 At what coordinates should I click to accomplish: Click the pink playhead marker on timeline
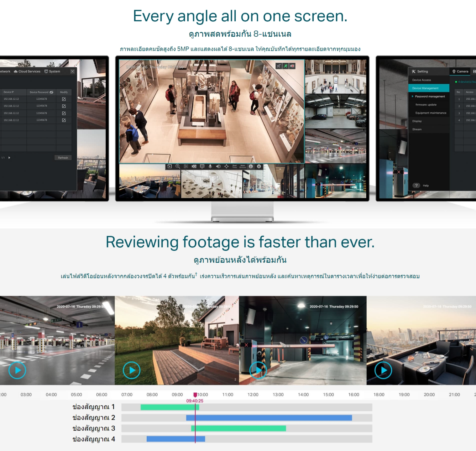[195, 395]
